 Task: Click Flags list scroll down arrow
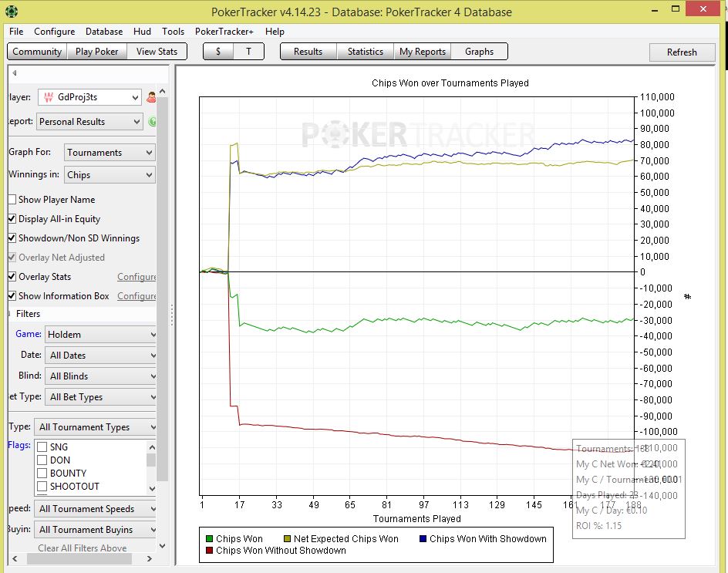[151, 488]
